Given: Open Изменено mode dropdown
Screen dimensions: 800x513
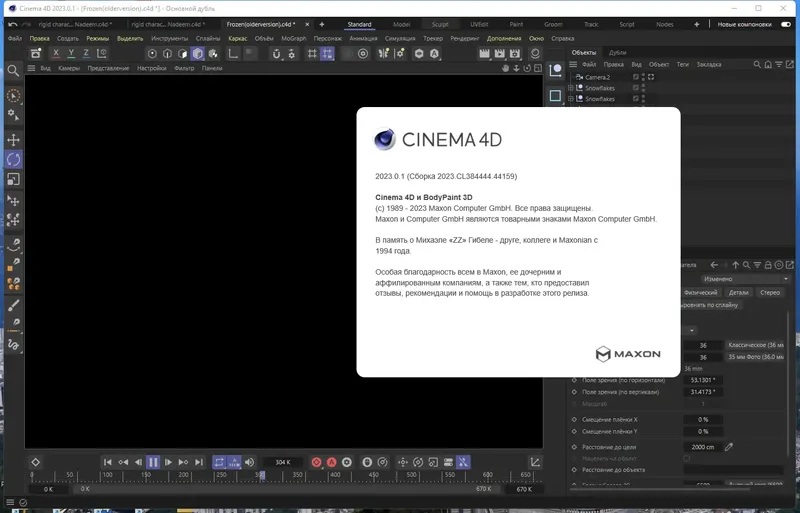Looking at the screenshot, I should tap(745, 279).
